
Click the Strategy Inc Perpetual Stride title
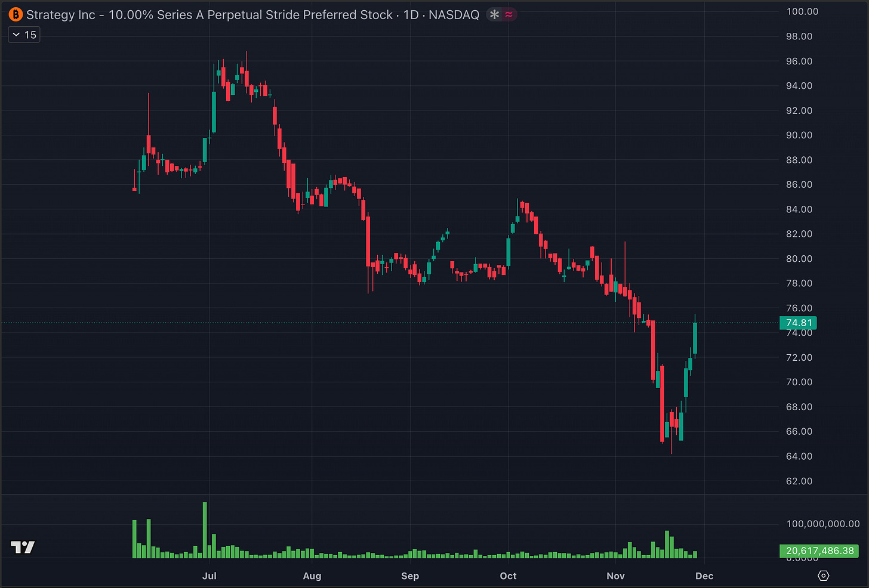(209, 14)
